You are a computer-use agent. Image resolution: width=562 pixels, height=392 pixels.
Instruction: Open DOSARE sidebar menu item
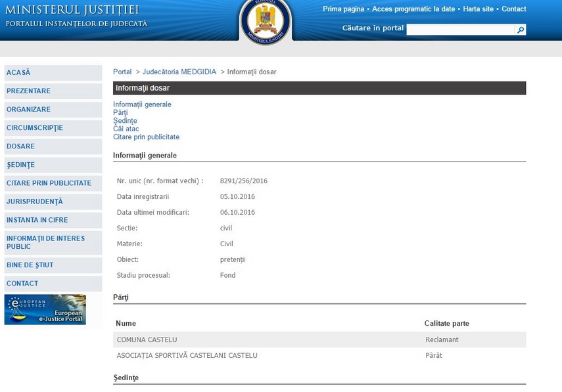tap(20, 146)
